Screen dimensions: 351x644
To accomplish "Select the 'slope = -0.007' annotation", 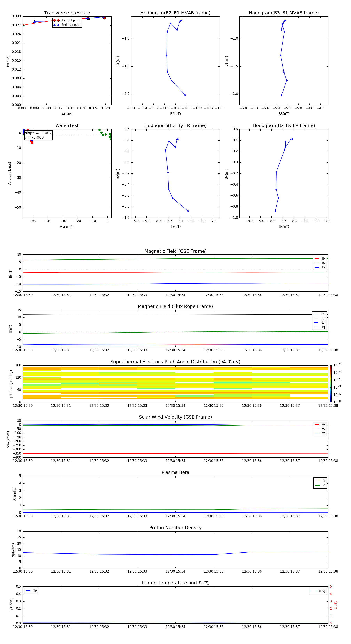I will (38, 133).
